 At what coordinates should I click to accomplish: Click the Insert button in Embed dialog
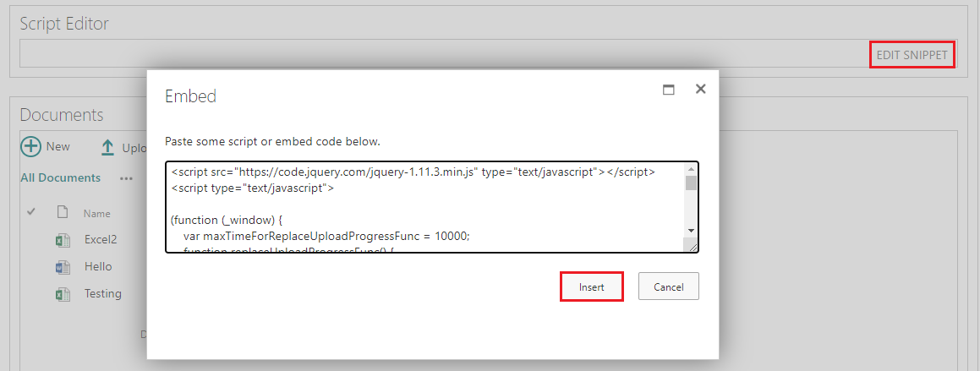pyautogui.click(x=591, y=286)
